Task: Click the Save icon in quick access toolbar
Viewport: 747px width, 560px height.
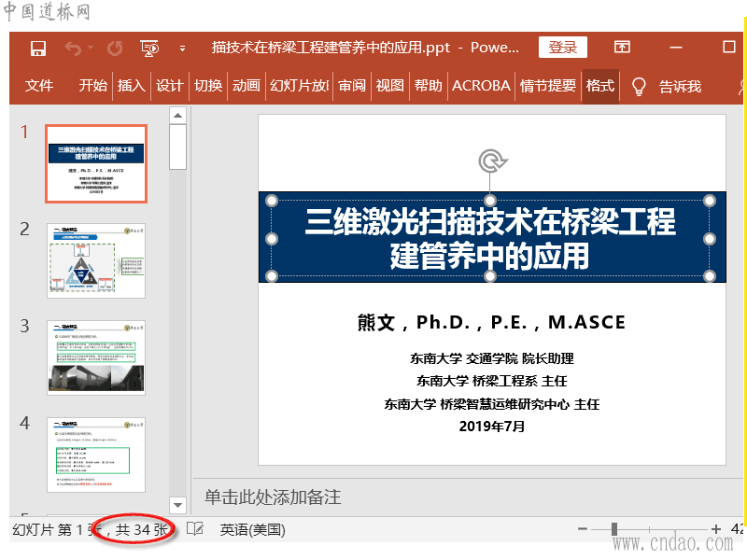Action: [38, 49]
